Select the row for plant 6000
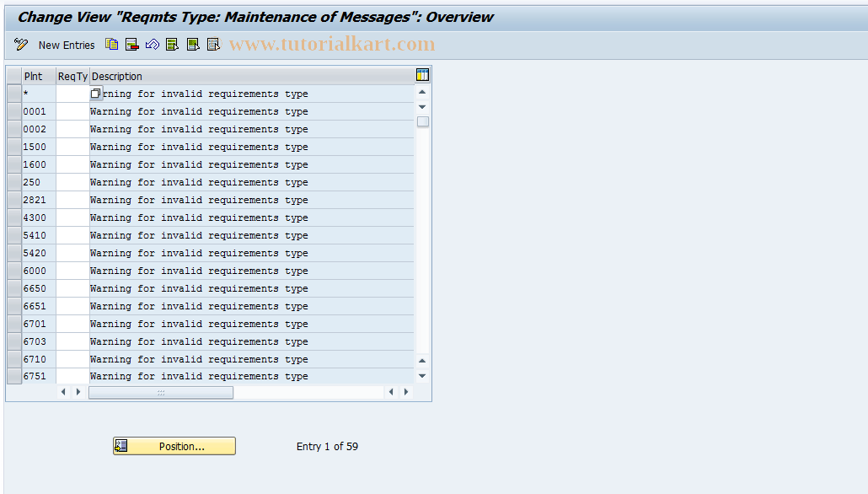The height and width of the screenshot is (494, 868). [13, 270]
